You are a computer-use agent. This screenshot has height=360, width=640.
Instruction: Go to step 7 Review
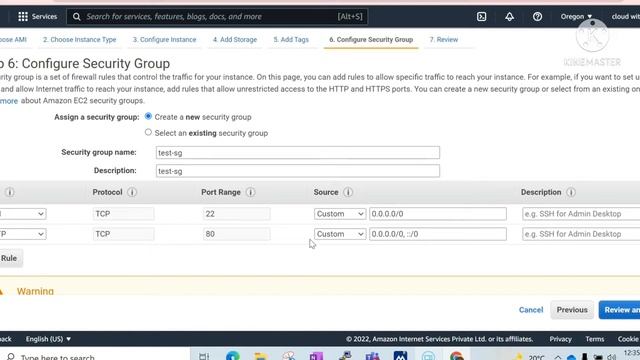pos(444,40)
